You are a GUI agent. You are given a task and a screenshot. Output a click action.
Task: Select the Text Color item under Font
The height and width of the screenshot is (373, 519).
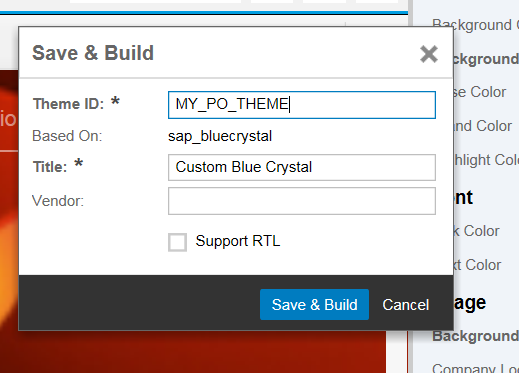tap(478, 265)
